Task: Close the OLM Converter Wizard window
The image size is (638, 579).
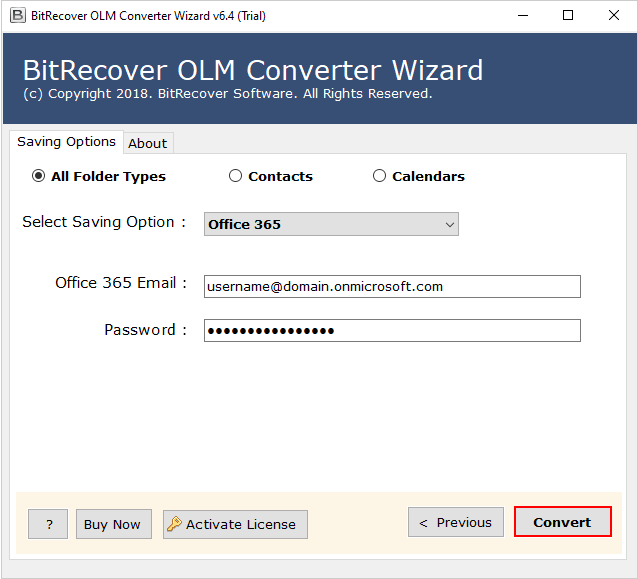Action: click(614, 15)
